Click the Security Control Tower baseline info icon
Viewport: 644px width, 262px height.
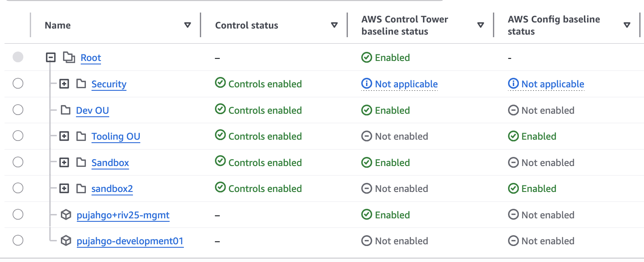point(366,84)
